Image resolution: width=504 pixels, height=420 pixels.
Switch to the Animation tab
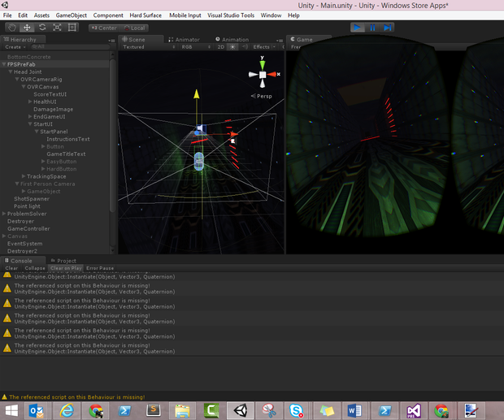[x=232, y=40]
